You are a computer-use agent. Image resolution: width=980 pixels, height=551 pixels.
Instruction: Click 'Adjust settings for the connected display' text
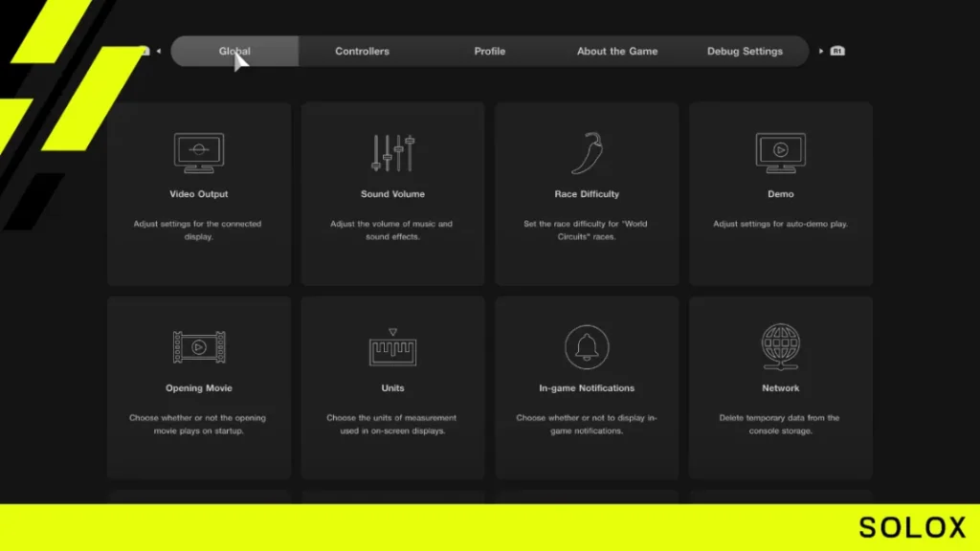[198, 230]
